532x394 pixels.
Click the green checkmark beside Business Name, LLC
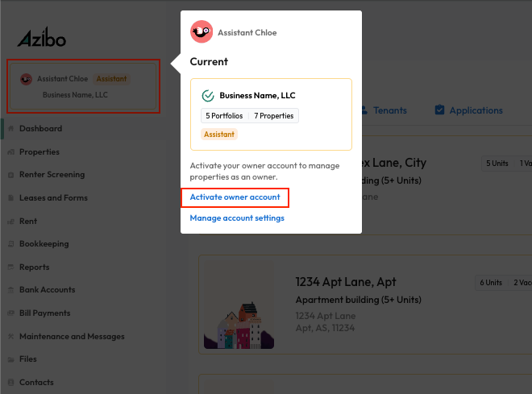pos(208,96)
